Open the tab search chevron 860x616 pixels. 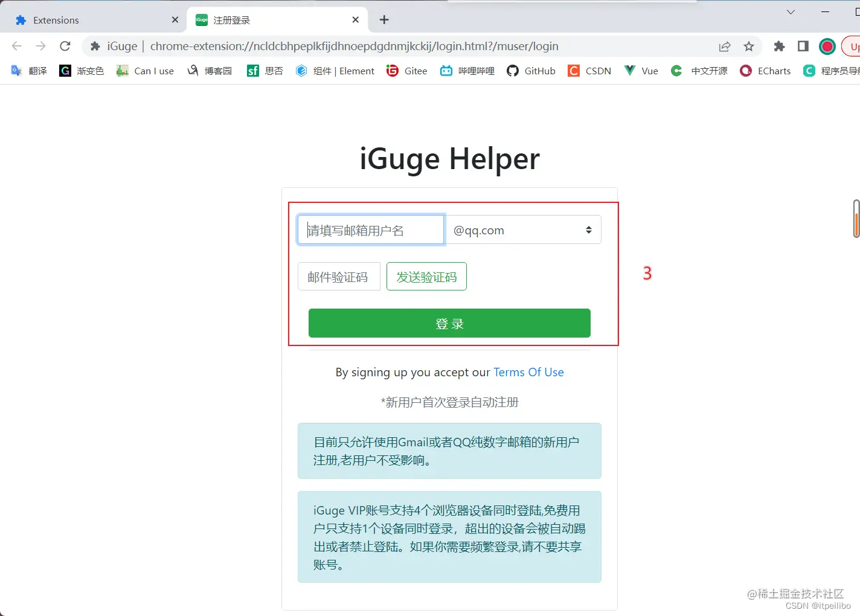point(790,12)
